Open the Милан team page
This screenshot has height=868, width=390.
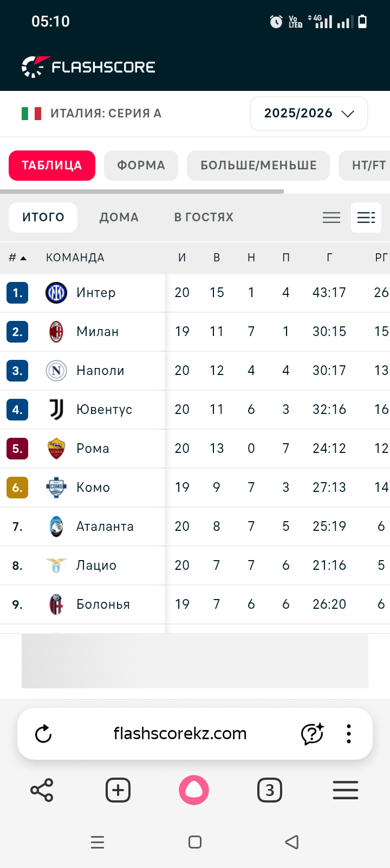97,332
